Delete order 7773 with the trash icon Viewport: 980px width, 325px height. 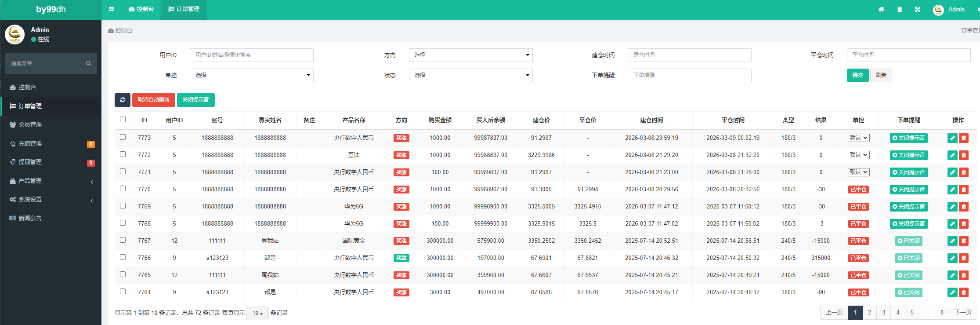click(964, 138)
